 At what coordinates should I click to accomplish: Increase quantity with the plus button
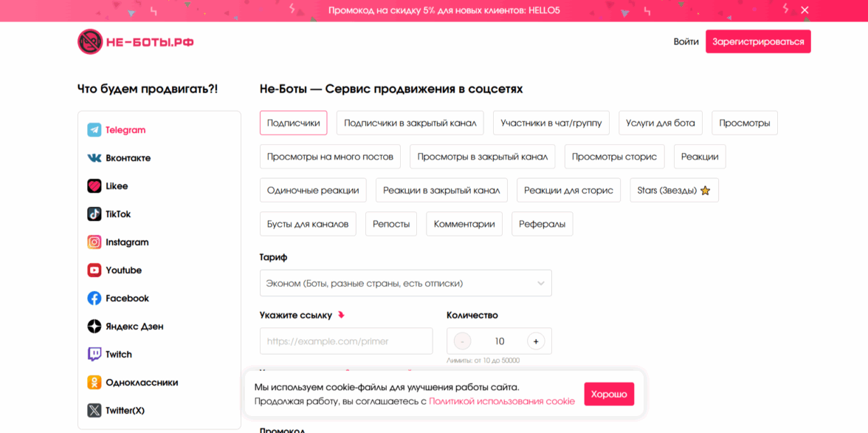coord(535,341)
